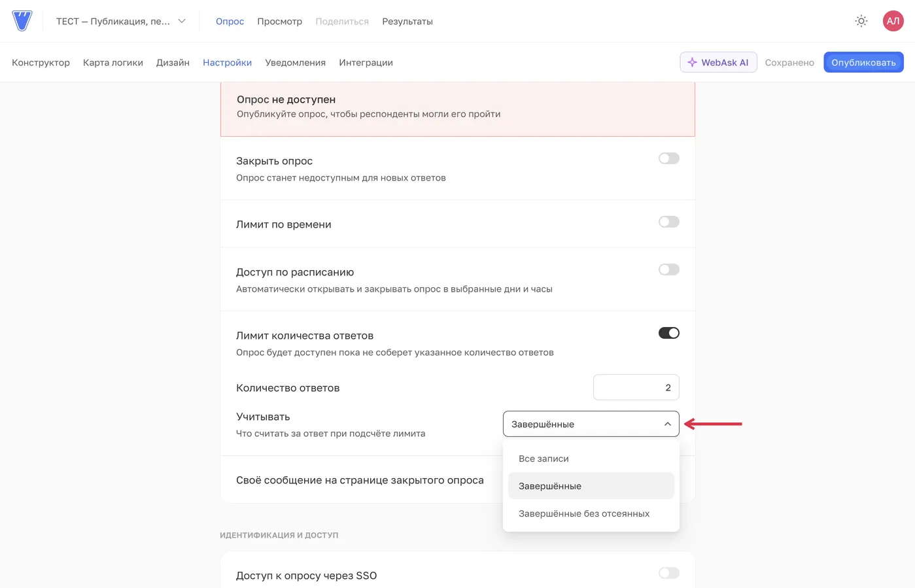Open the Уведомления section
This screenshot has height=588, width=915.
click(x=295, y=62)
